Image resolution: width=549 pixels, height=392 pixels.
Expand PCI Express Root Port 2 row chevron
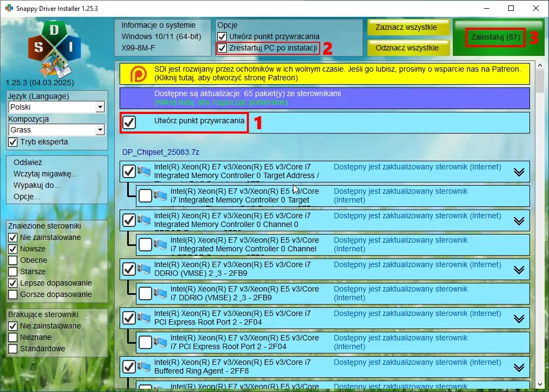tap(519, 319)
